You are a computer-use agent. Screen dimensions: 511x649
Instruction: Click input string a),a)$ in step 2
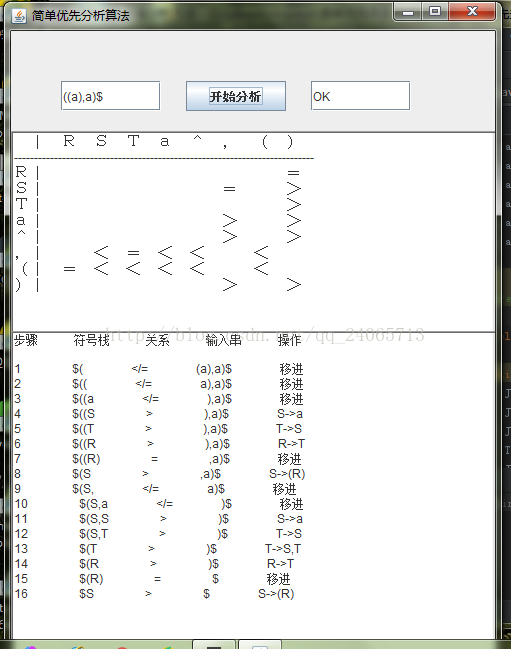[x=216, y=384]
